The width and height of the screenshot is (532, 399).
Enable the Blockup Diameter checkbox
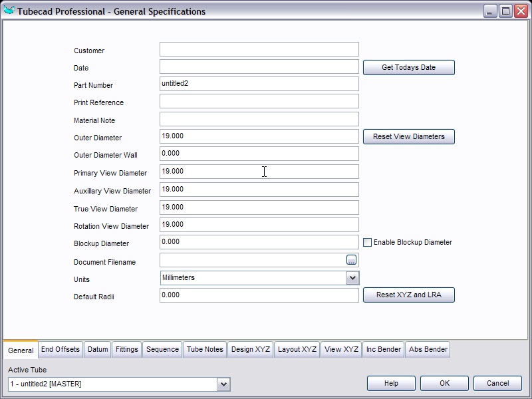367,243
